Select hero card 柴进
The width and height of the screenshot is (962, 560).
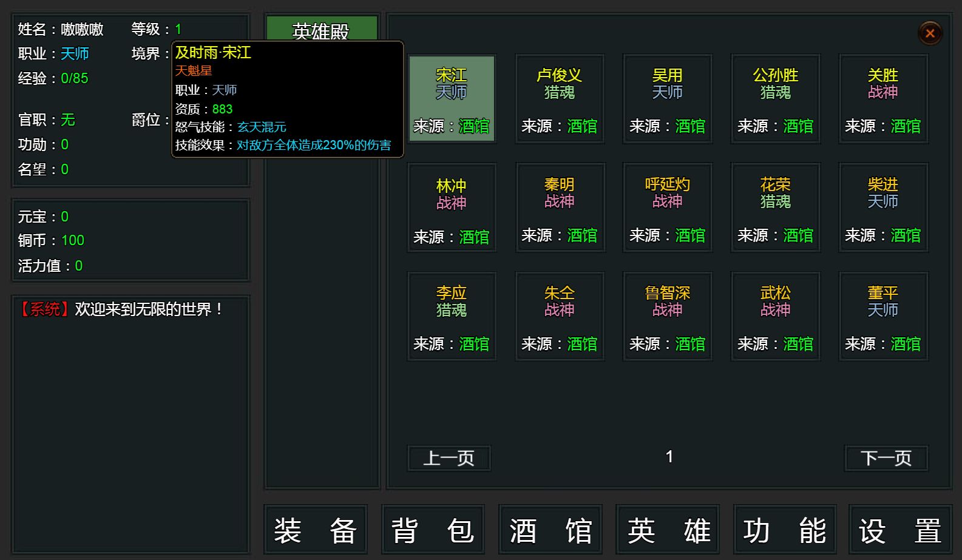click(x=883, y=207)
